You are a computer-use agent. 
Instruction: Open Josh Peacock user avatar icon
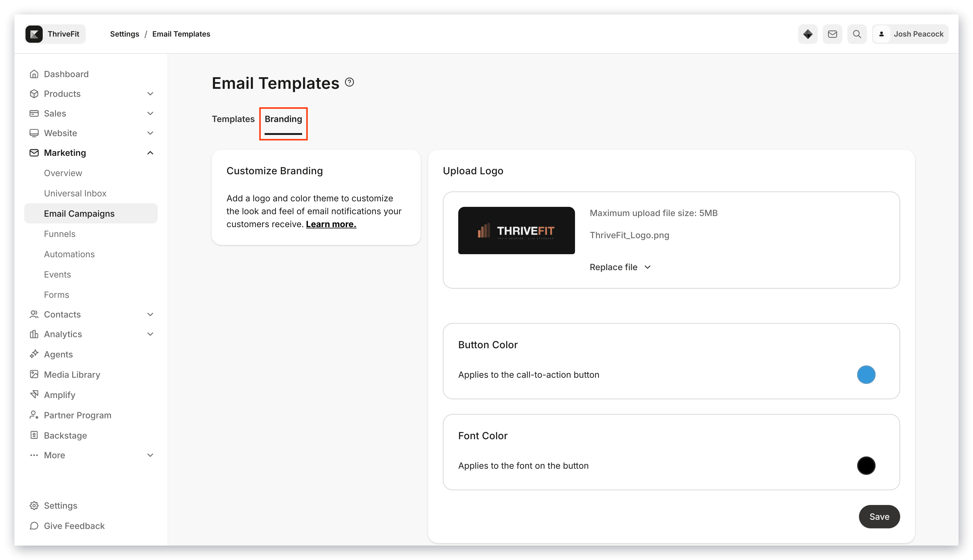pyautogui.click(x=881, y=34)
